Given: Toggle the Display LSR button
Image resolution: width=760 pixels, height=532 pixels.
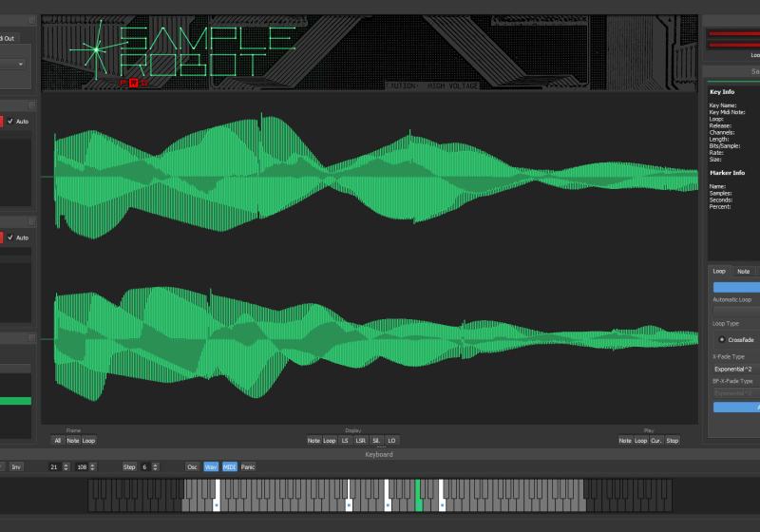Looking at the screenshot, I should tap(360, 441).
